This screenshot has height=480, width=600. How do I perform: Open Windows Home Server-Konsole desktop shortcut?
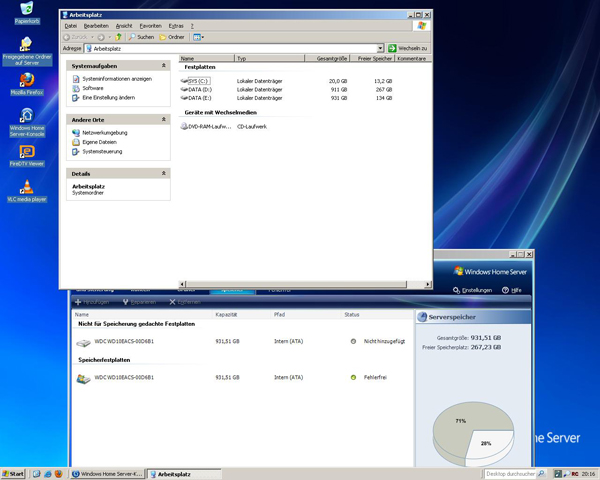point(27,122)
